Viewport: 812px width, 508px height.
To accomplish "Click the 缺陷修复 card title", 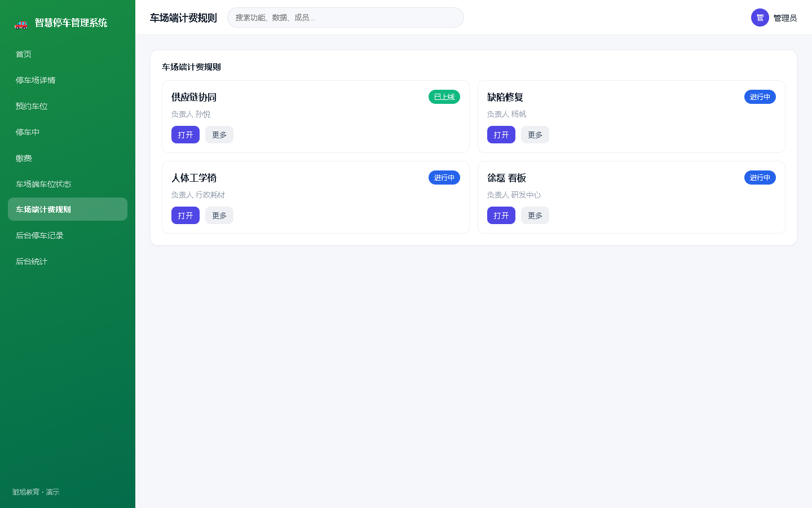I will (x=505, y=97).
